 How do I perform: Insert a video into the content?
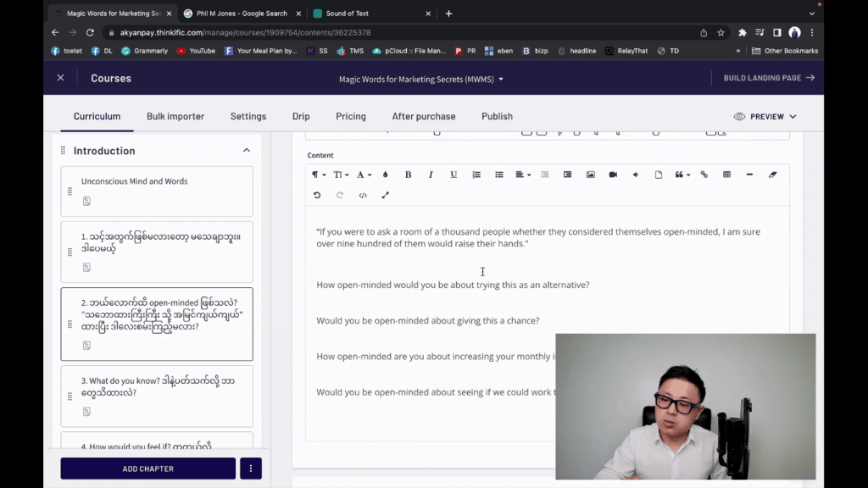tap(613, 175)
